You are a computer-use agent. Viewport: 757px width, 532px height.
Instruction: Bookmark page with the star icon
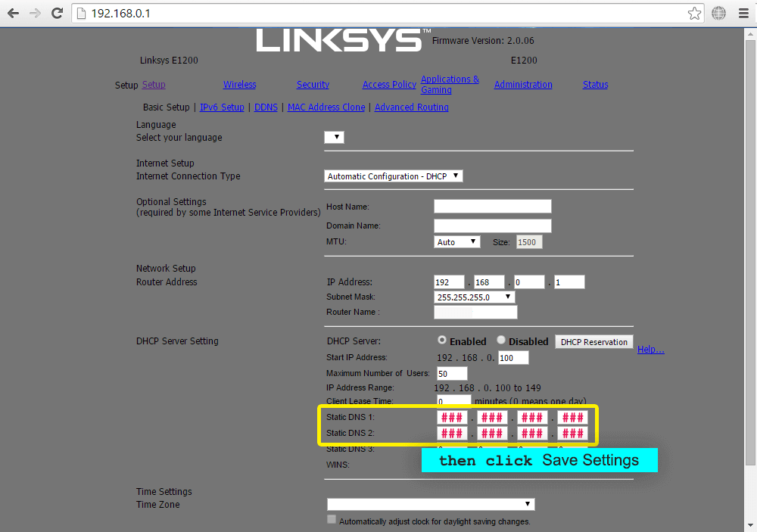694,13
